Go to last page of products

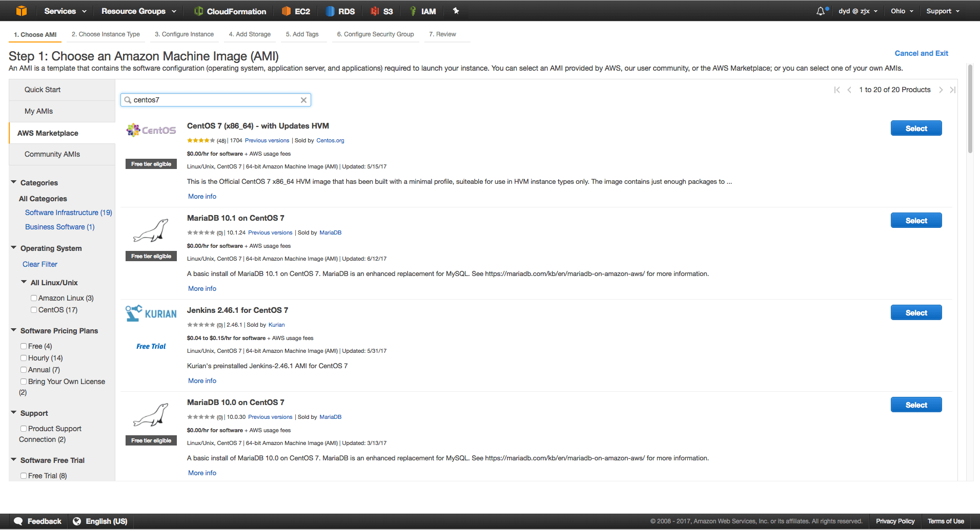coord(952,90)
